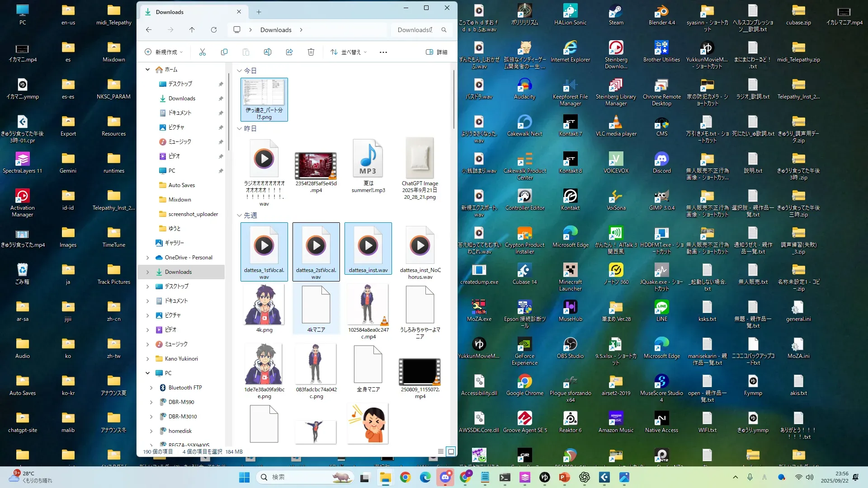Image resolution: width=868 pixels, height=488 pixels.
Task: Select Mixdown folder in navigation pane
Action: coord(179,200)
